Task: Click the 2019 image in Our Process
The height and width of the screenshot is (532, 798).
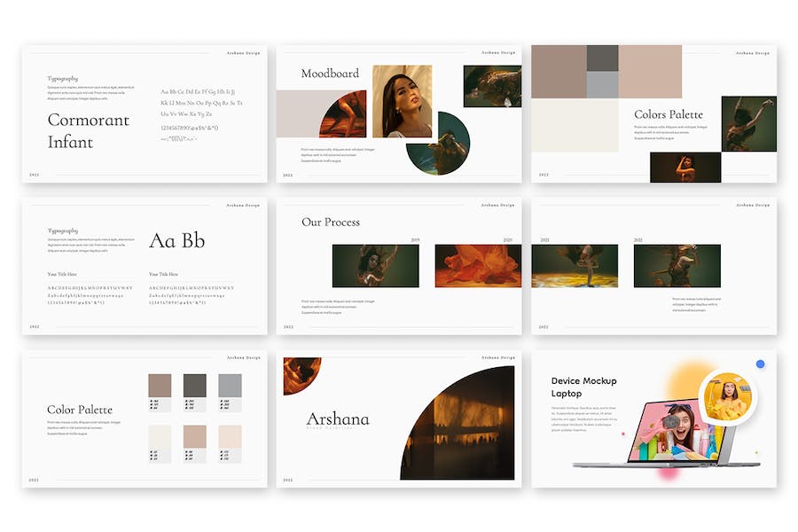Action: pyautogui.click(x=375, y=266)
